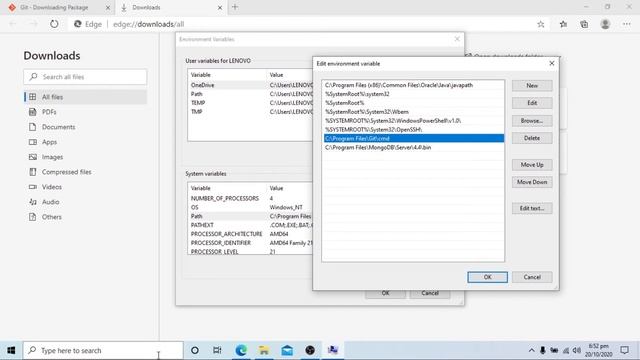Filter downloads by Images
The height and width of the screenshot is (360, 640).
pyautogui.click(x=85, y=157)
